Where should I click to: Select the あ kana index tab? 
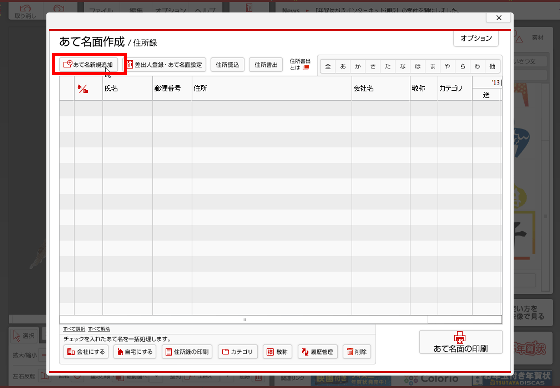click(343, 66)
